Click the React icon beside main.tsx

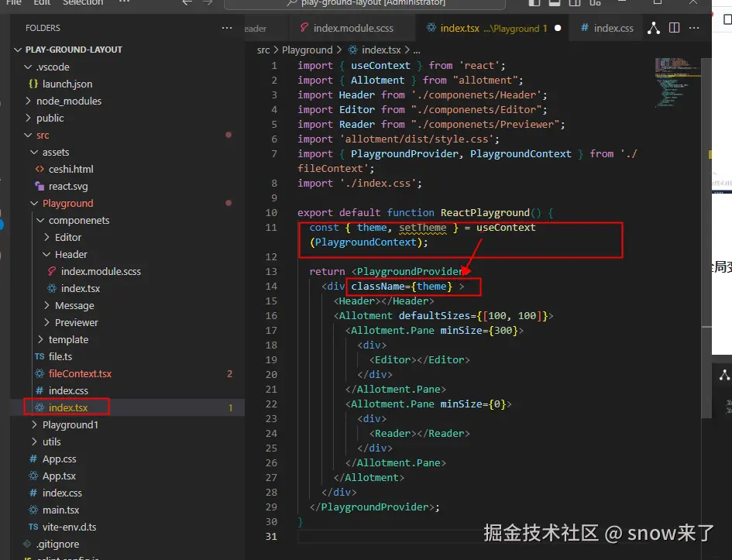tap(33, 510)
